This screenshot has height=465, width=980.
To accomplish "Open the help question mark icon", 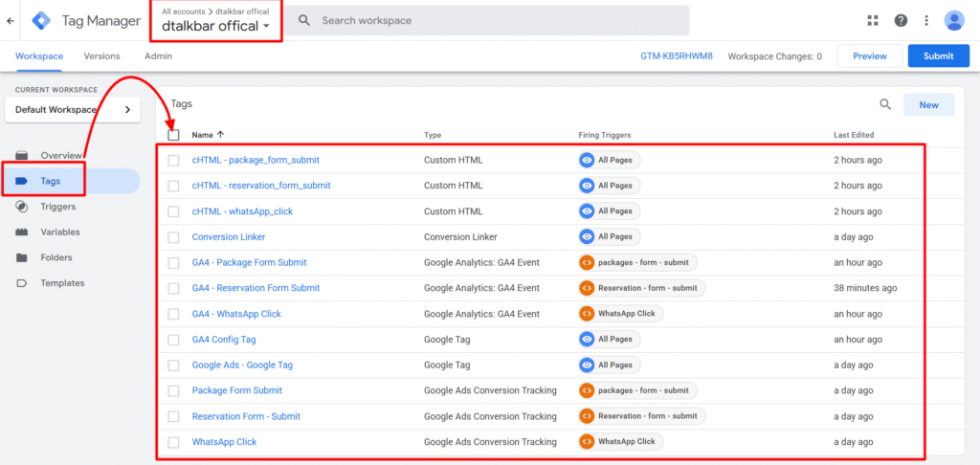I will (901, 20).
